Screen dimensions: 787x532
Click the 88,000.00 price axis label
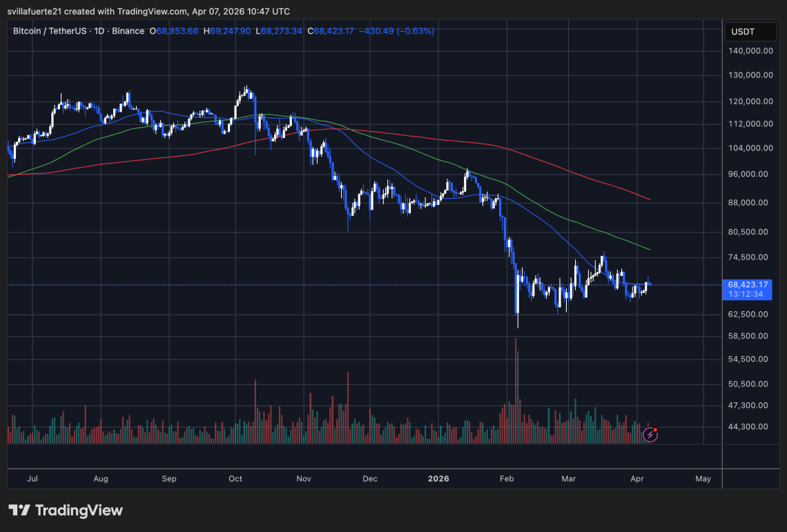748,203
